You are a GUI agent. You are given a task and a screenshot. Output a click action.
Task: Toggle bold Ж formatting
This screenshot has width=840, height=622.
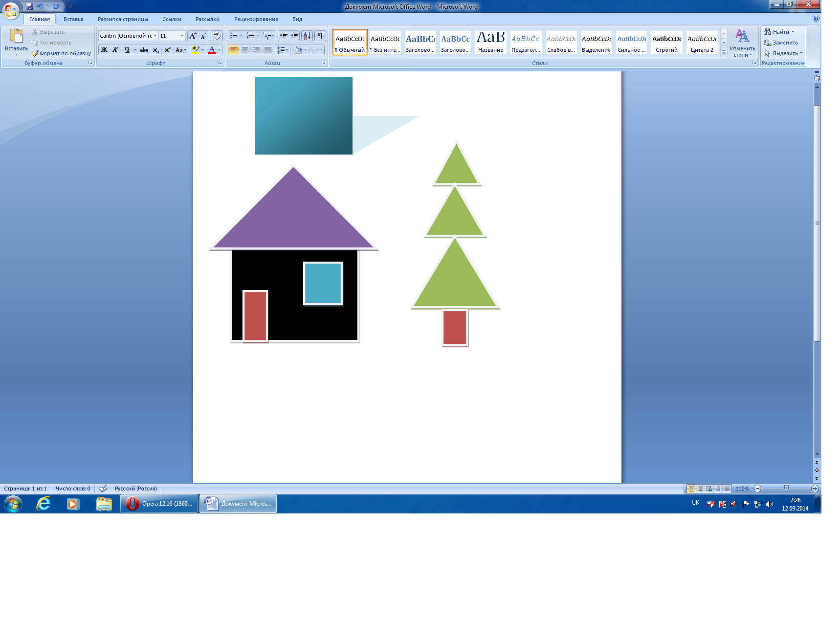point(104,50)
